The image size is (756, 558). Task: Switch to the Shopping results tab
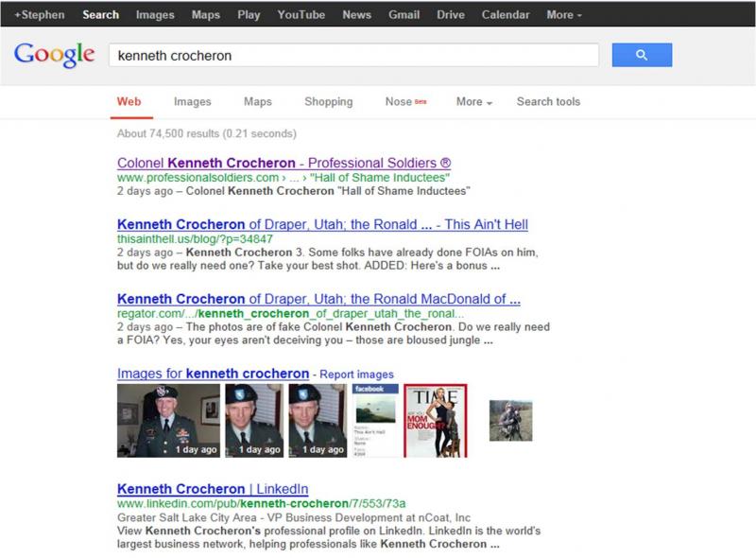[x=328, y=101]
